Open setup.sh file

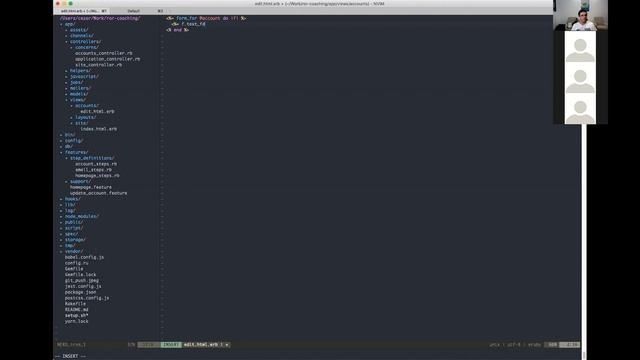76,316
